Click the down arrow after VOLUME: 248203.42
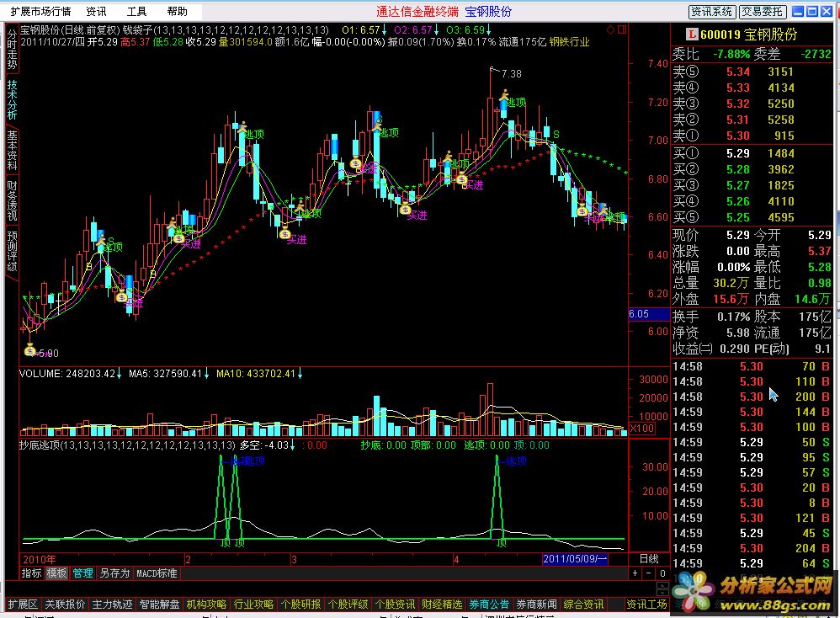The image size is (840, 618). click(120, 374)
